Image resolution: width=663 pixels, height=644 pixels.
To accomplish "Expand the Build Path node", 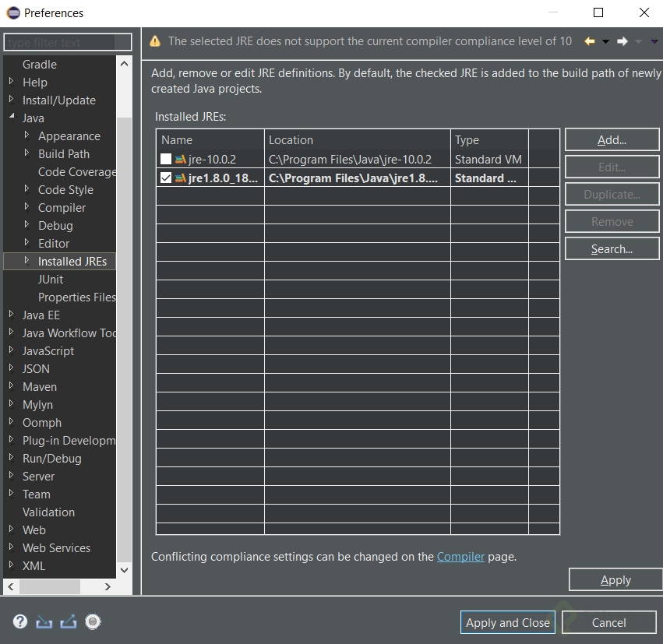I will (x=27, y=153).
